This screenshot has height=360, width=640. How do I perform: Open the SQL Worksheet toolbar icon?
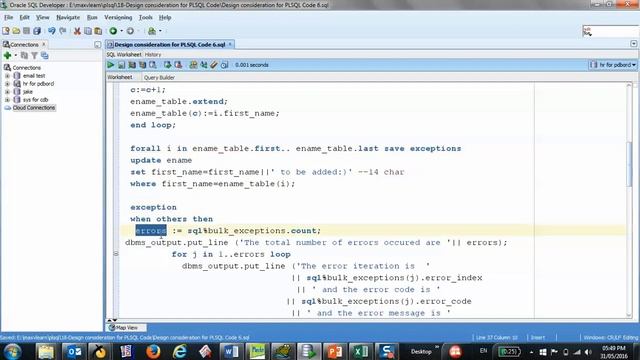click(152, 31)
